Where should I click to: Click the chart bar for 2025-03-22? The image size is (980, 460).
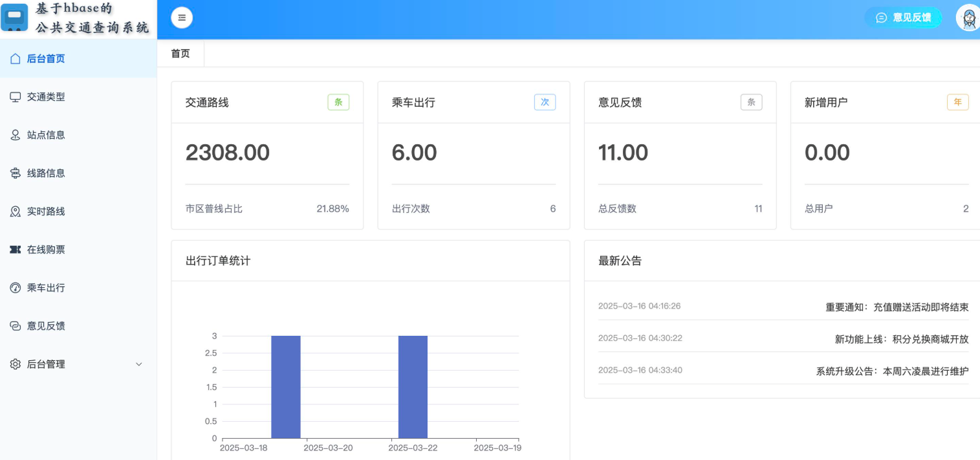[413, 387]
